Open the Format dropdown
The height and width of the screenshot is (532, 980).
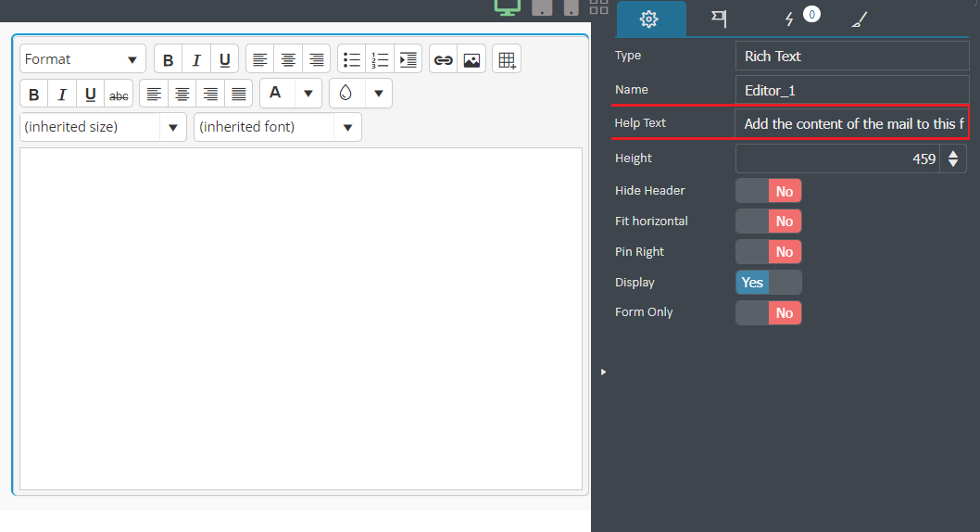coord(82,59)
